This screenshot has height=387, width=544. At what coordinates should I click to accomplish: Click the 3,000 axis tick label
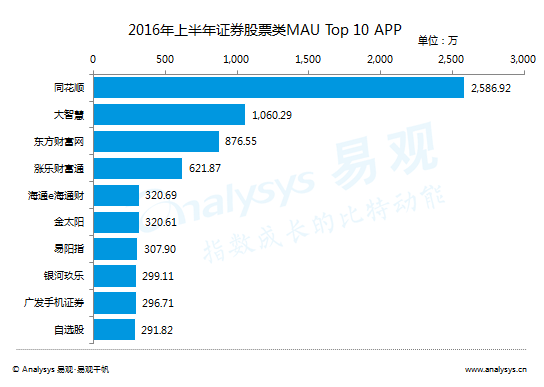point(523,59)
